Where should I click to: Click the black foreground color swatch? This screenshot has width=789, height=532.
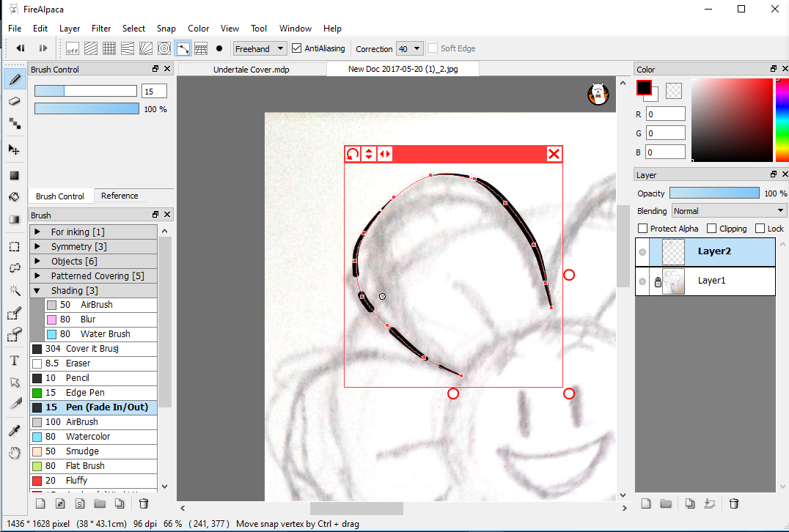click(644, 87)
